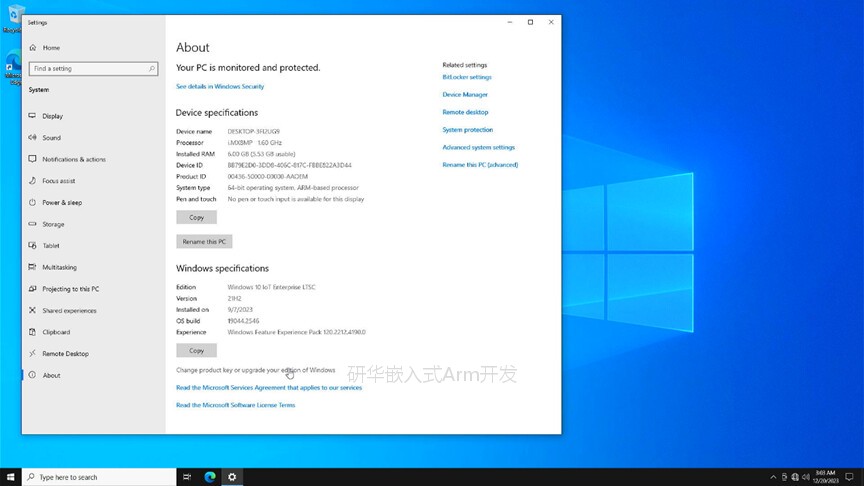864x486 pixels.
Task: Open Shared experiences settings
Action: pos(69,311)
